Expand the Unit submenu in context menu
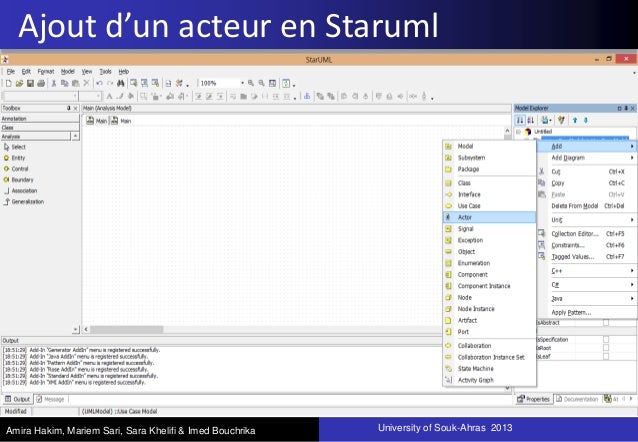 588,220
